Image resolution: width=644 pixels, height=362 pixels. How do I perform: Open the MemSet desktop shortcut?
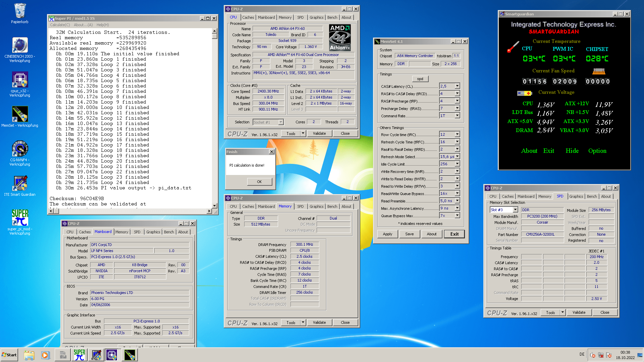coord(19,115)
